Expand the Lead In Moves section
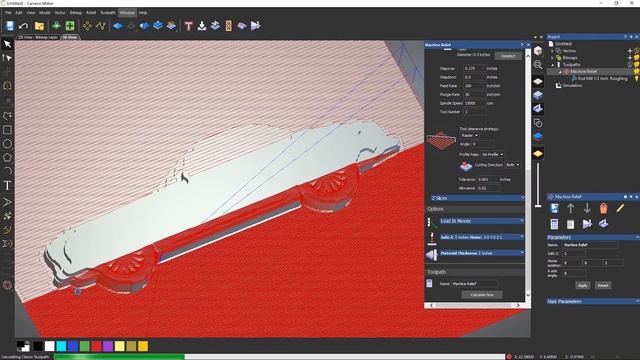This screenshot has width=640, height=360. 482,221
